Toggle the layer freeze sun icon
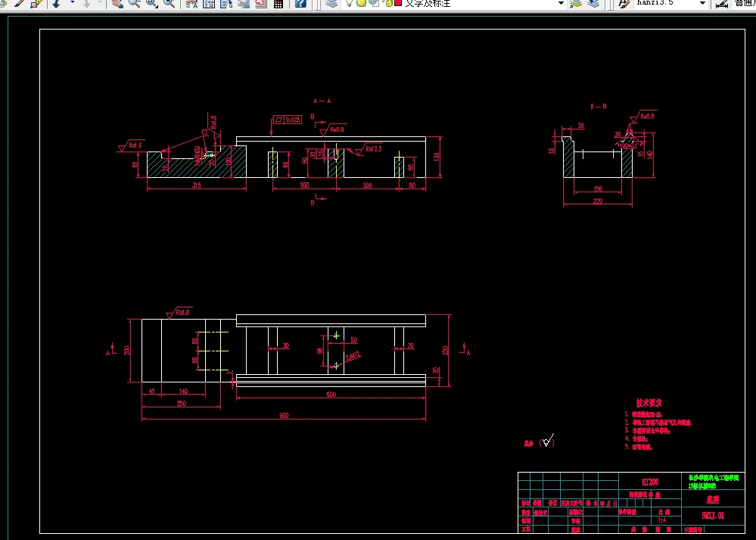 (x=361, y=3)
